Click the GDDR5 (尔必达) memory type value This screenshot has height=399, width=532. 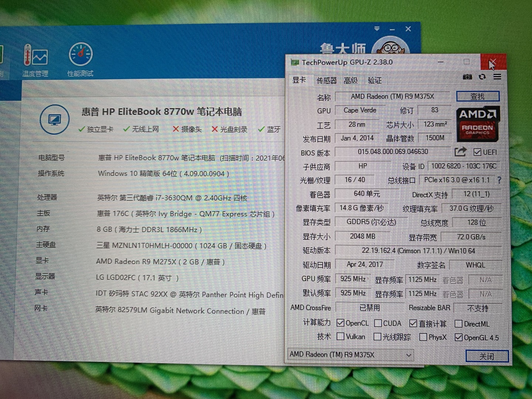(x=371, y=222)
